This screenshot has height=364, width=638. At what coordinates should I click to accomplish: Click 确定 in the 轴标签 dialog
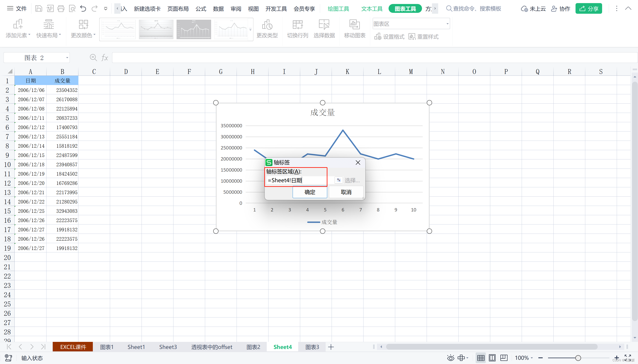tap(310, 192)
